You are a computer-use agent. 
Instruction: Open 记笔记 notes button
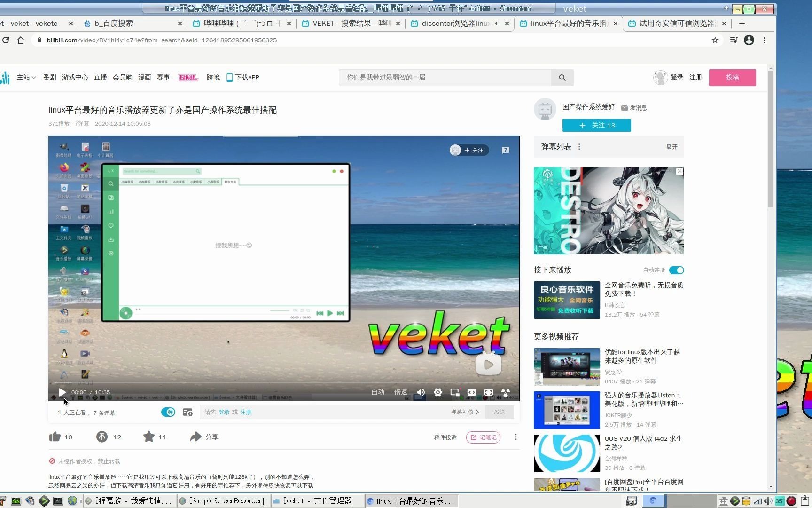click(x=483, y=437)
